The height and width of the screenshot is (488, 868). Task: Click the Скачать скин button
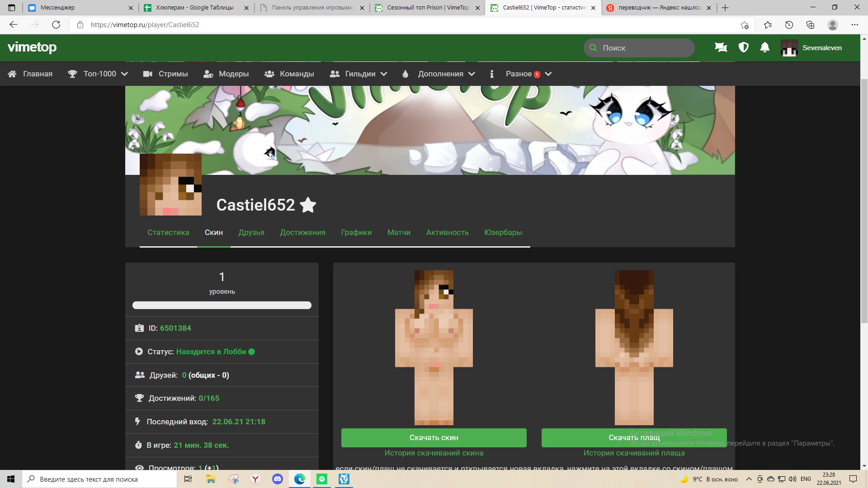434,437
